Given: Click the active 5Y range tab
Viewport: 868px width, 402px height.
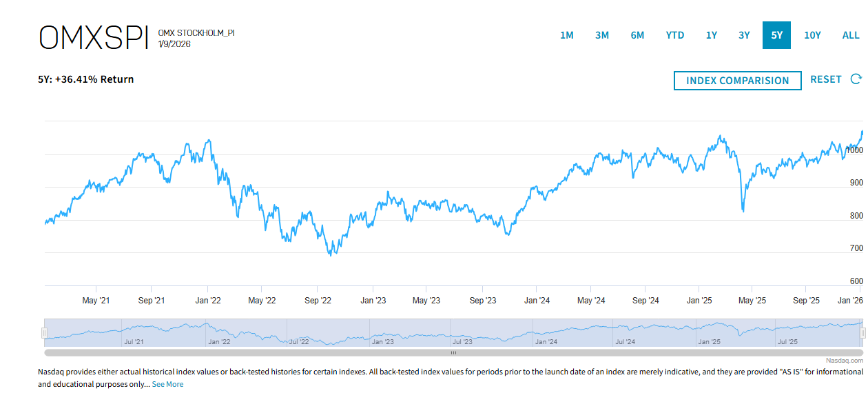Looking at the screenshot, I should point(776,35).
